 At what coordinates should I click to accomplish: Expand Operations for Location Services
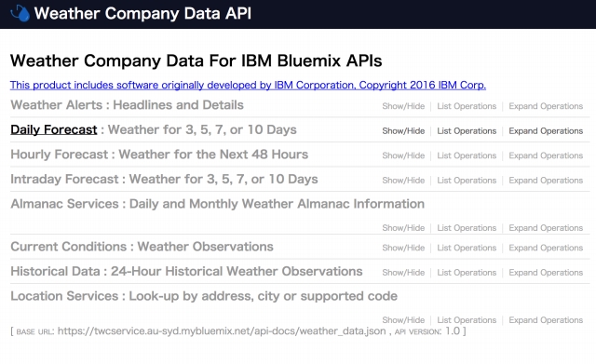pos(546,320)
